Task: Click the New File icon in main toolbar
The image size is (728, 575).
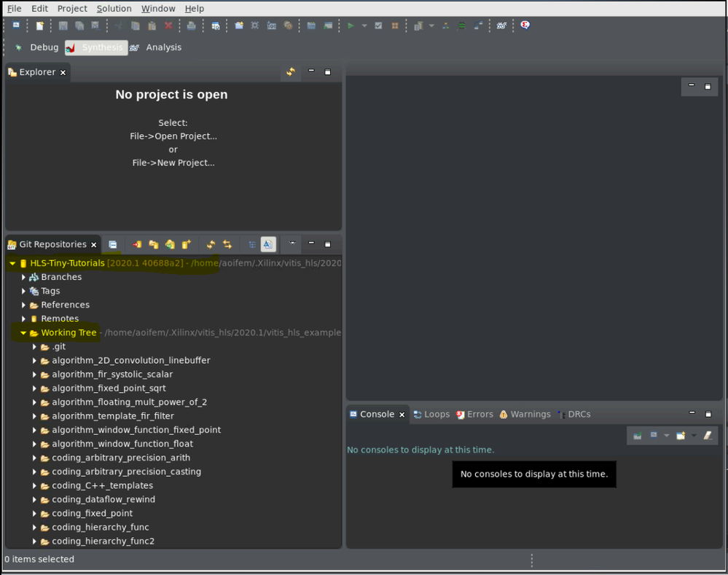Action: click(x=40, y=26)
